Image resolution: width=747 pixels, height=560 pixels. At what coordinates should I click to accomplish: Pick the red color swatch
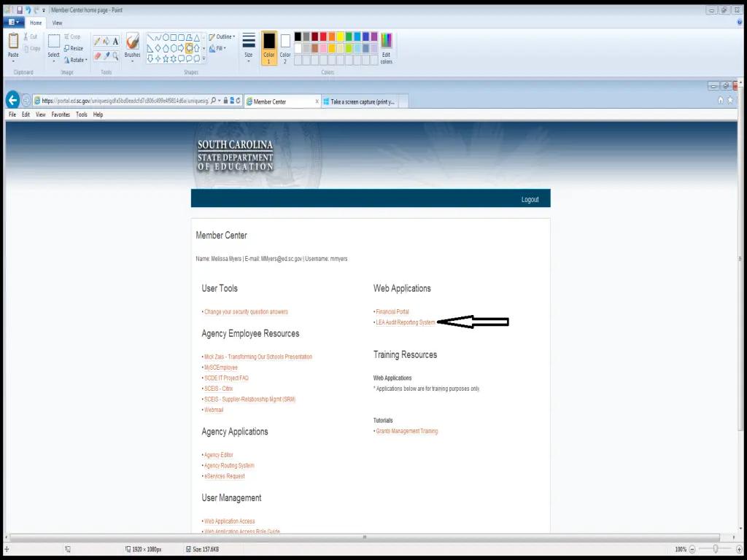(323, 36)
